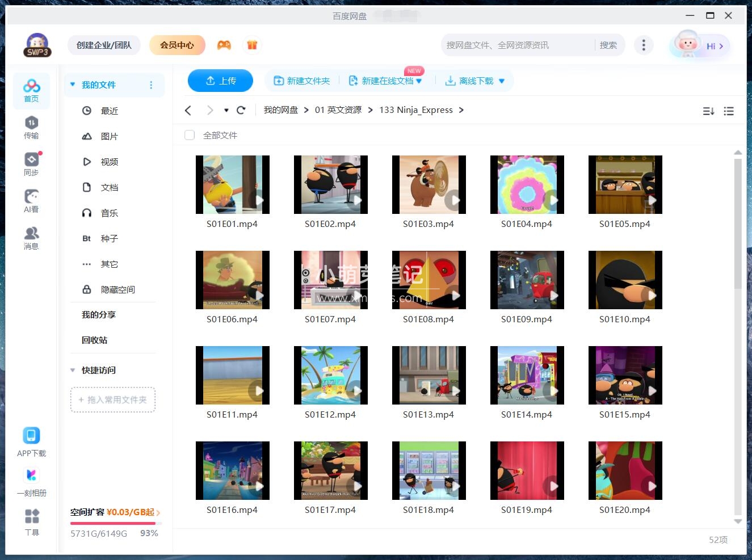
Task: Open the 我的文件 options menu
Action: click(x=151, y=85)
